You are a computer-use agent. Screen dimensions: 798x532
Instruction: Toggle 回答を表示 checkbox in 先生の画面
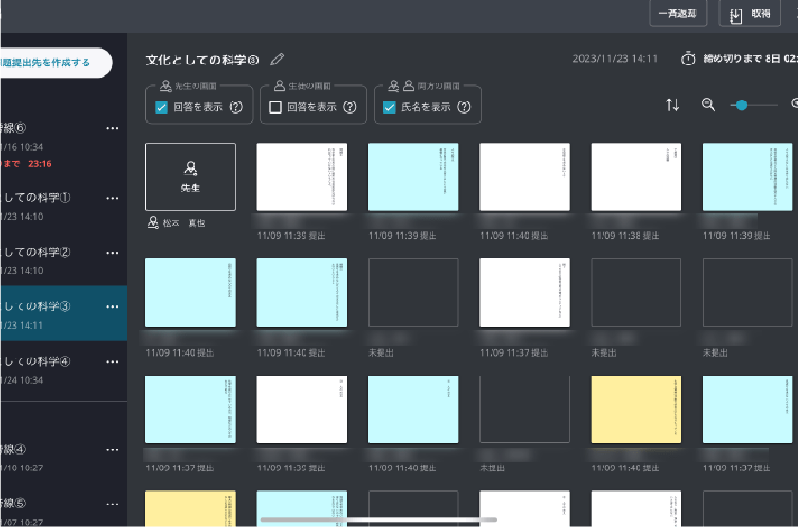[x=161, y=107]
